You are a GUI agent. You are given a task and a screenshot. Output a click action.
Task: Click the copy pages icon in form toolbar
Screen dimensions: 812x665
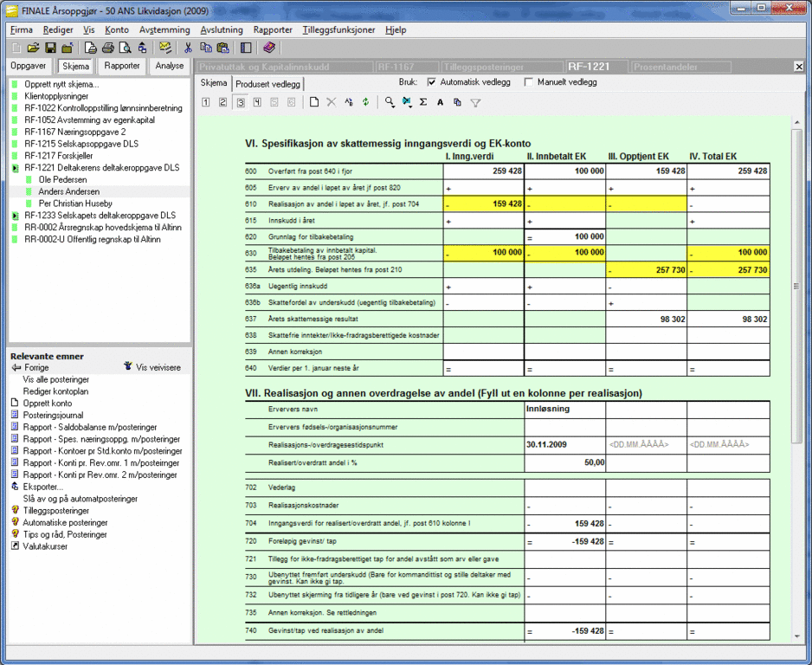pos(457,102)
